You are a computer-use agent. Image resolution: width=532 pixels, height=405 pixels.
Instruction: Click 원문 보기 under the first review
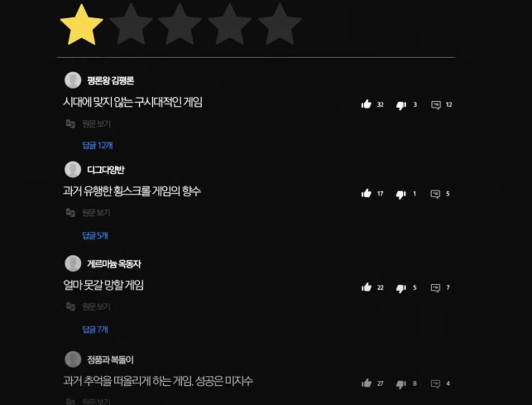click(96, 124)
